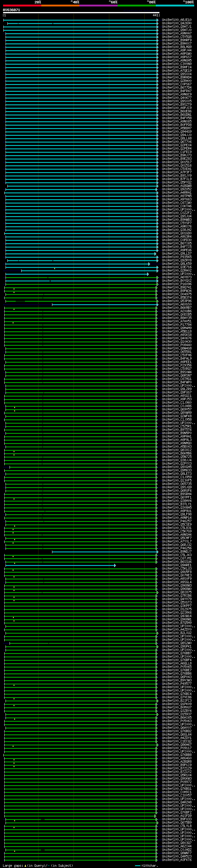The image size is (197, 868).
Task: Select the AV636071 query sequence label
Action: click(x=11, y=10)
